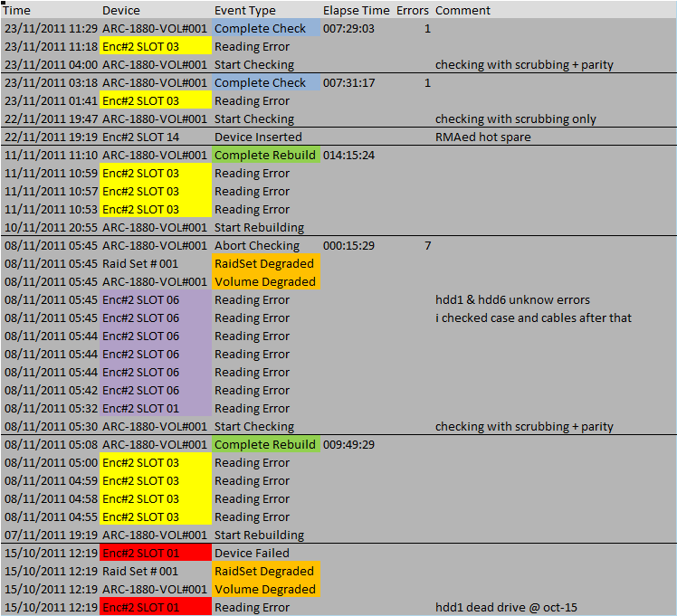This screenshot has height=616, width=677.
Task: Select the 'checking with scrubbing only' comment
Action: point(516,119)
